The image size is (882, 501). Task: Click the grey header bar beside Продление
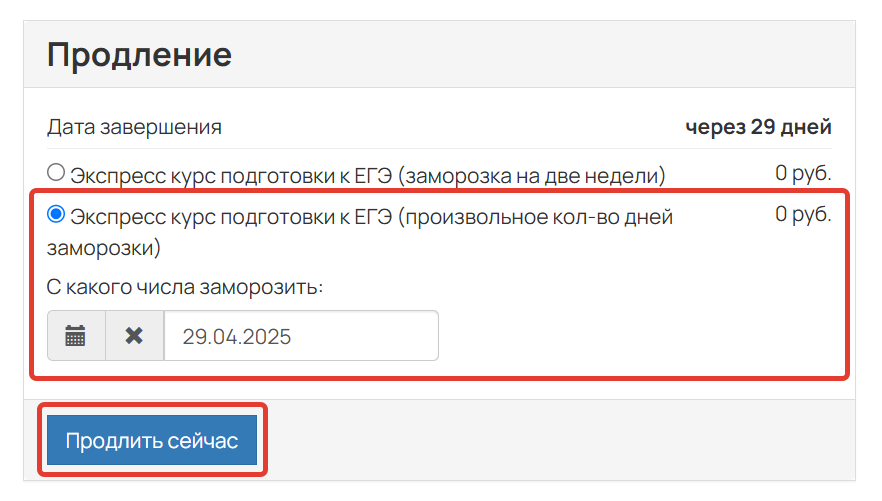[540, 55]
